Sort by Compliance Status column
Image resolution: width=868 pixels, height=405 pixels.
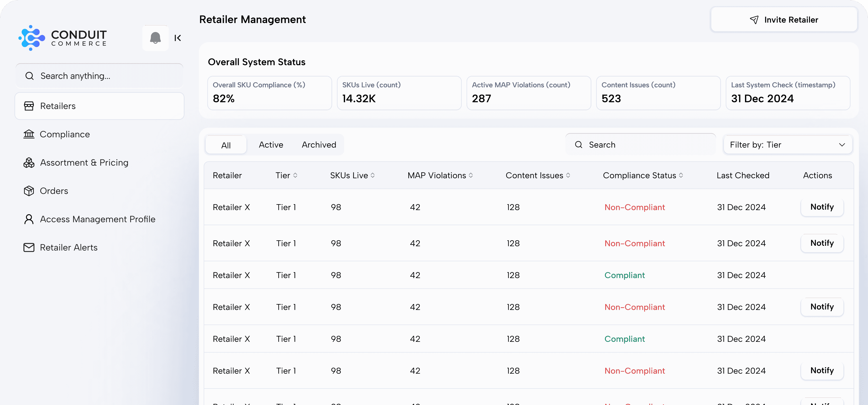tap(681, 175)
